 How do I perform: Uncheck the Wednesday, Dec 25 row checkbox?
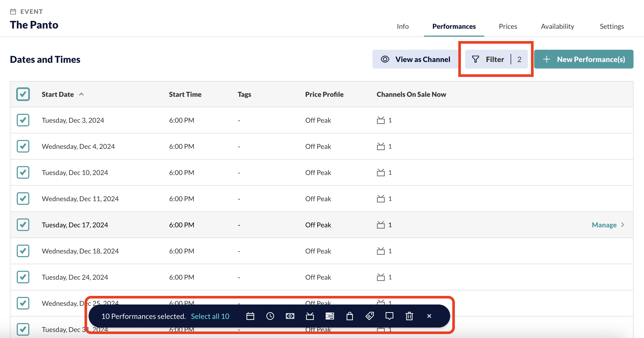point(23,303)
